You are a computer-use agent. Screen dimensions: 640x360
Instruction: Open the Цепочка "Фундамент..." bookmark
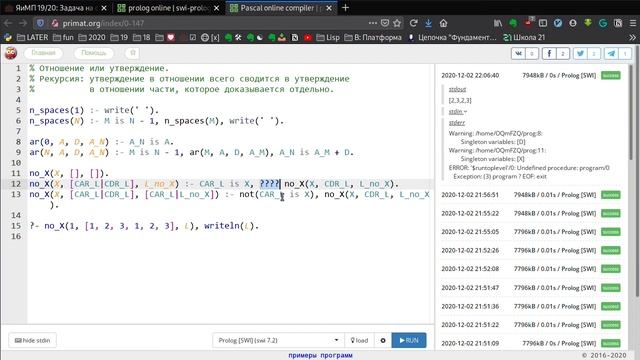[452, 38]
